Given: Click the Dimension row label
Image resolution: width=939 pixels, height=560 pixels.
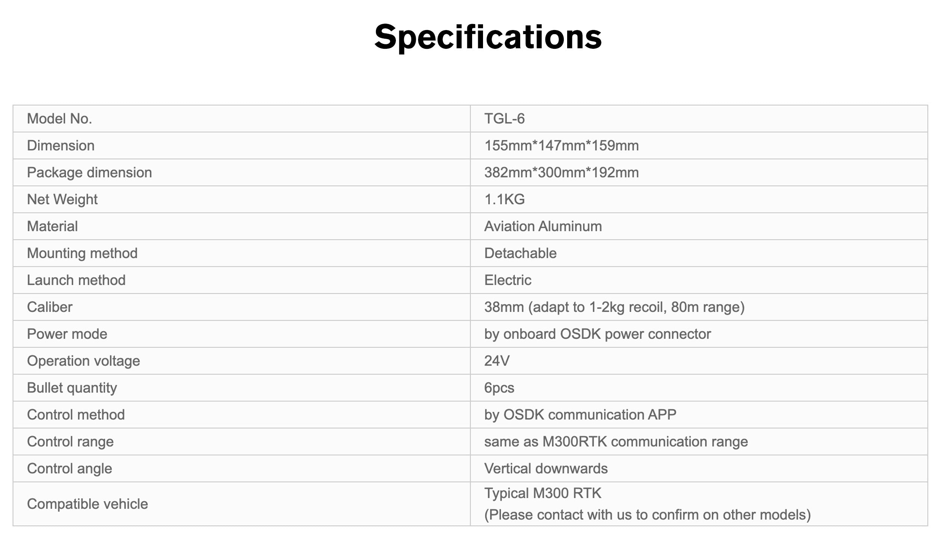Looking at the screenshot, I should [x=60, y=146].
